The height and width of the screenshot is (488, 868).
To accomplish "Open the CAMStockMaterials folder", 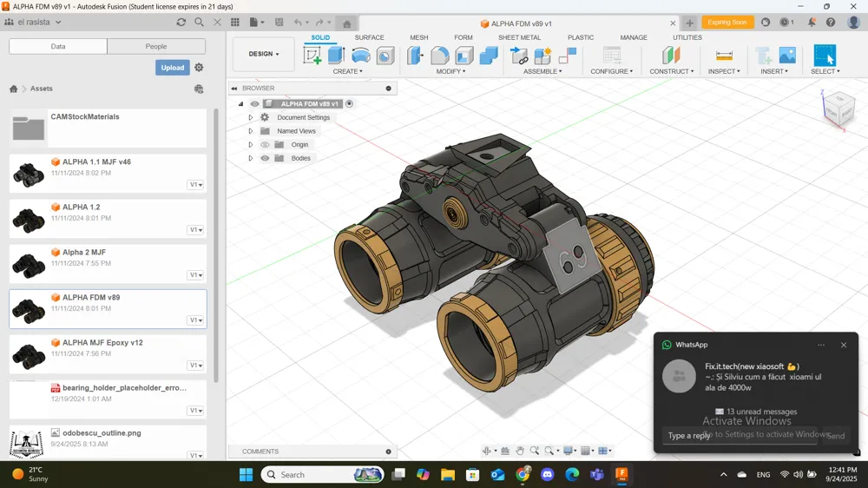I will pyautogui.click(x=108, y=128).
